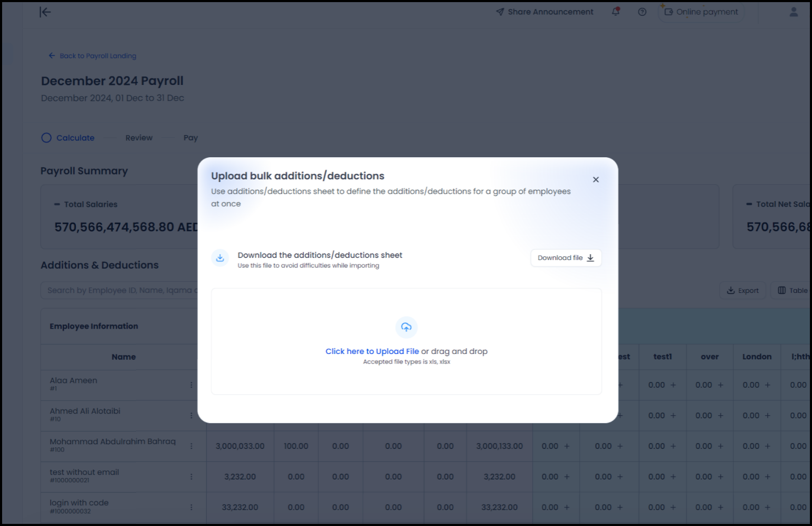Screen dimensions: 812x526
Task: Select the Pay step
Action: [190, 138]
